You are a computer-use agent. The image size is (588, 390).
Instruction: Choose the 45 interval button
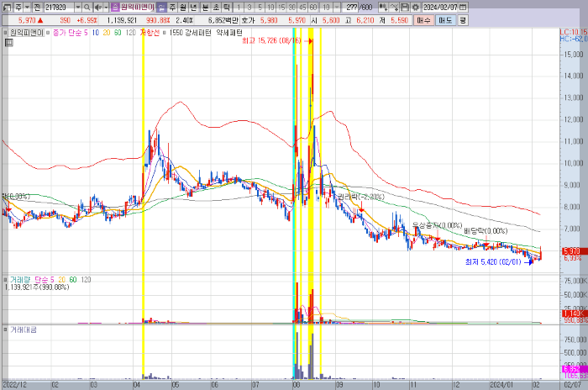[302, 7]
